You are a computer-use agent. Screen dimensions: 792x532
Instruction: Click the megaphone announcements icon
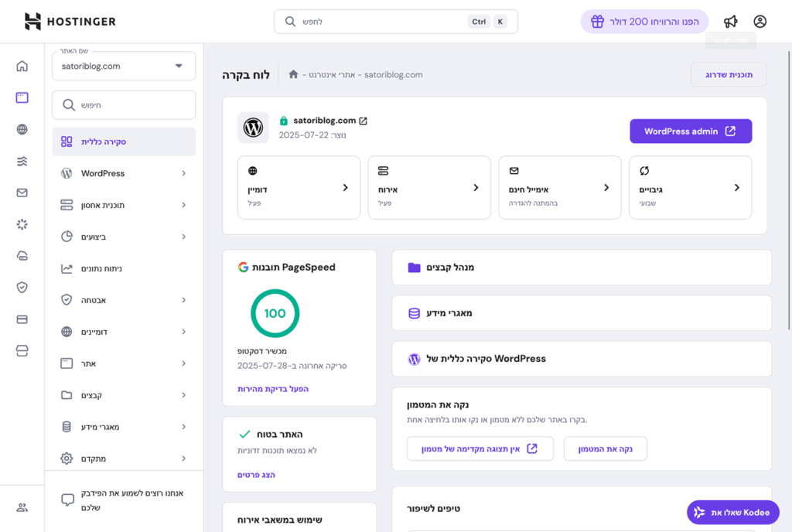coord(730,21)
